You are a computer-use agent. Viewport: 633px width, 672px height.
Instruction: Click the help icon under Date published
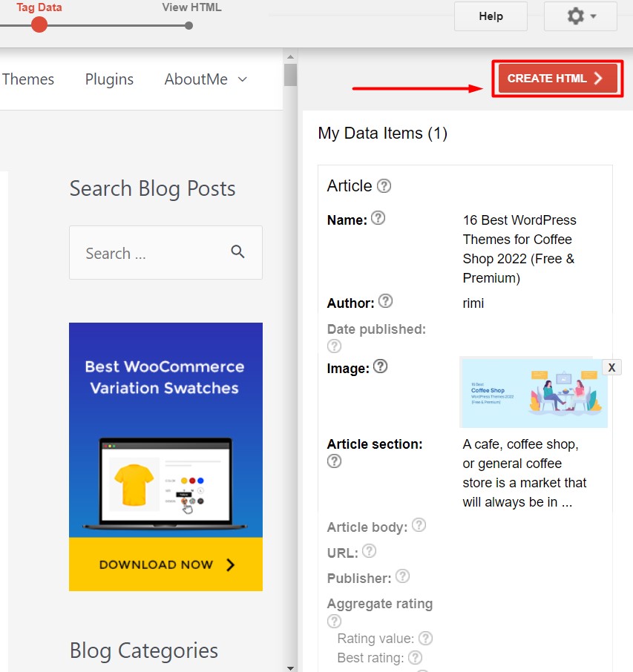click(334, 346)
